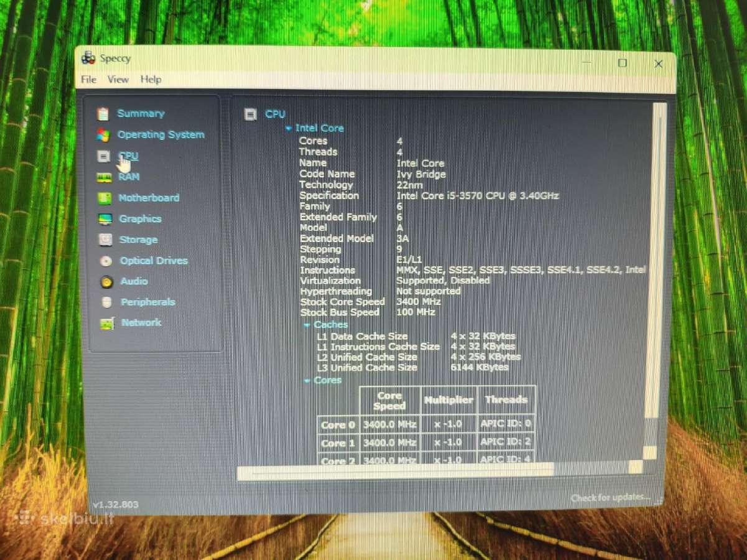This screenshot has width=747, height=560.
Task: View the Peripherals section
Action: coord(148,302)
